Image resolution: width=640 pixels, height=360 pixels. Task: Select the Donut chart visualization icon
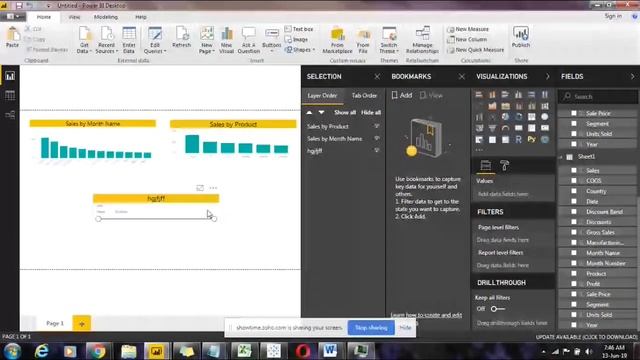(518, 117)
